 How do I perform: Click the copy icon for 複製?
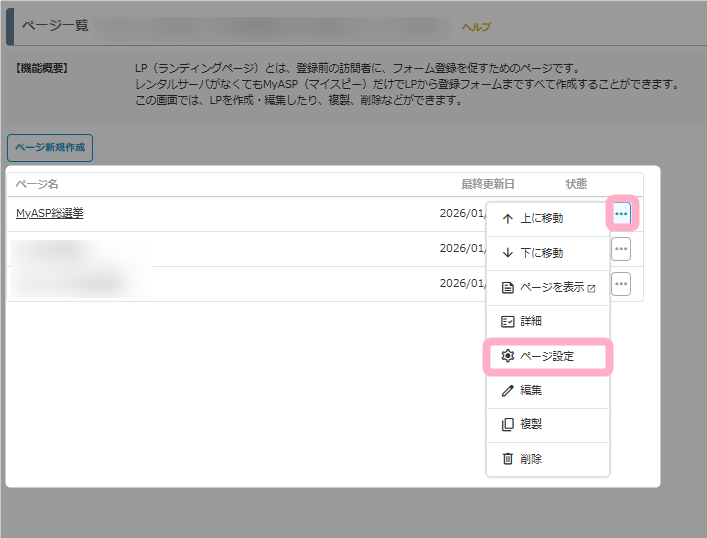(x=507, y=424)
